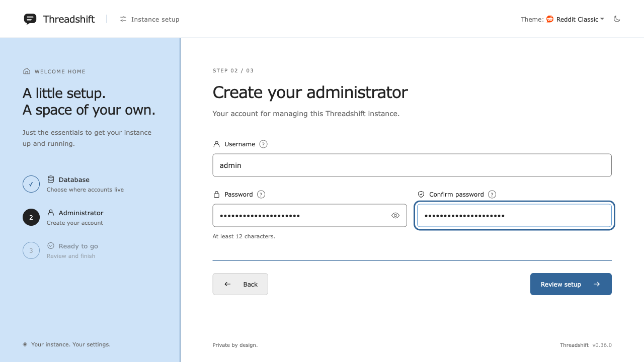Click the Welcome Home house icon
Viewport: 644px width, 362px height.
[x=27, y=71]
